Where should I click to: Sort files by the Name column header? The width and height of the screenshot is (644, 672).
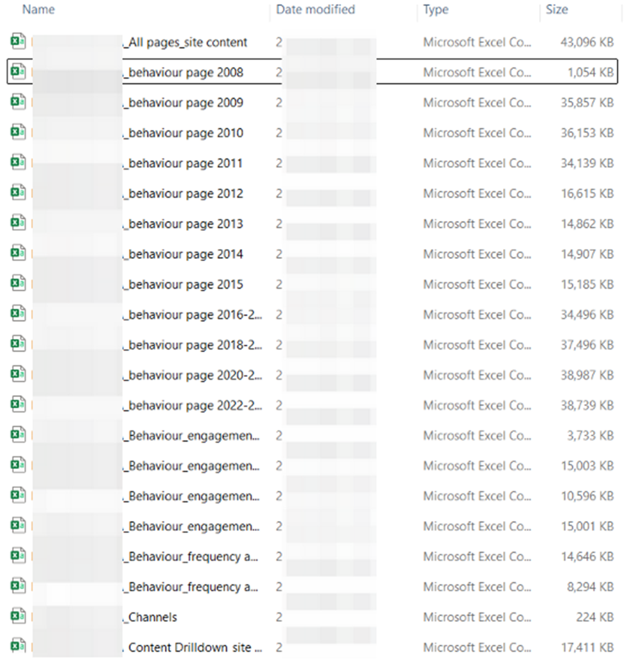38,10
